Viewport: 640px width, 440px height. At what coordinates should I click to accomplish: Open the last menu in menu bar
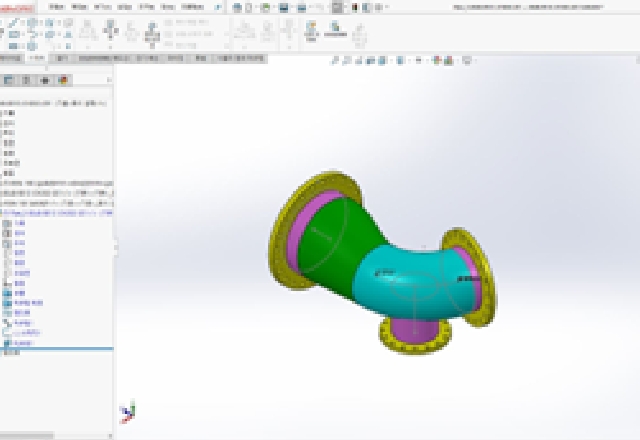(192, 7)
